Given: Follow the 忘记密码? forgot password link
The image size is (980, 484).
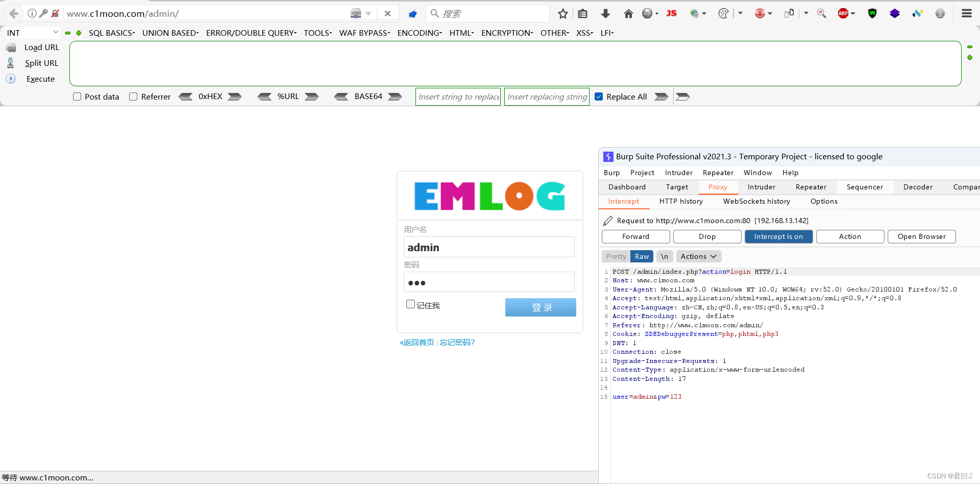Looking at the screenshot, I should click(457, 342).
